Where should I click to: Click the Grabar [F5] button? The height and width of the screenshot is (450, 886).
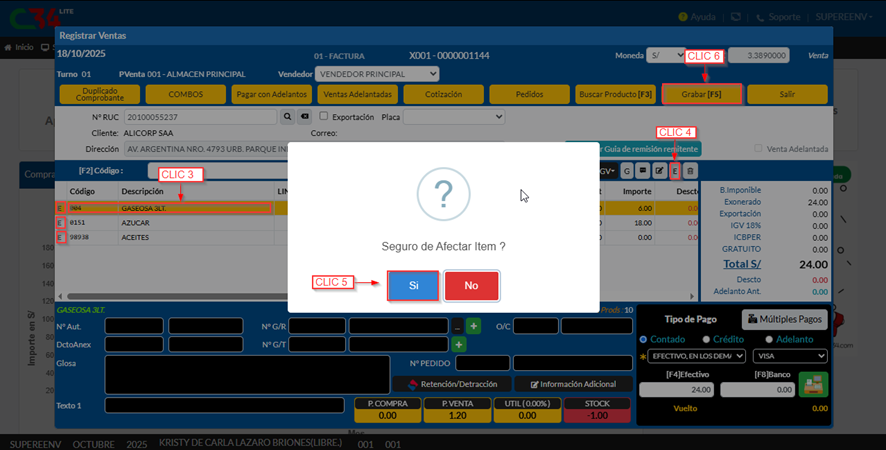coord(701,94)
